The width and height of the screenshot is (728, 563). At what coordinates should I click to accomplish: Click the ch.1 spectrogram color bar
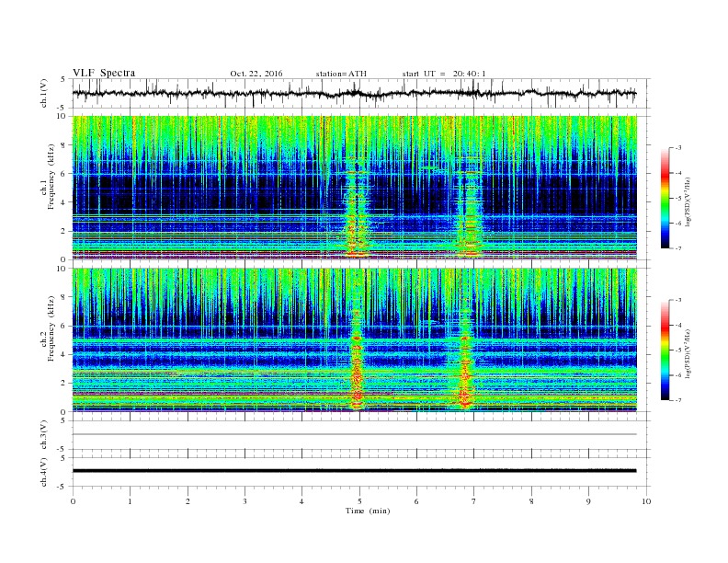(x=665, y=198)
